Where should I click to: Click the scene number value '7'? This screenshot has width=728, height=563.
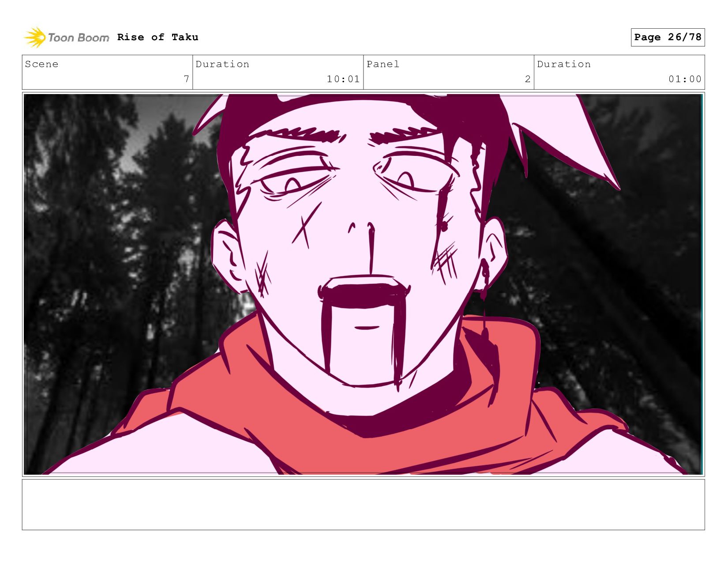[187, 79]
